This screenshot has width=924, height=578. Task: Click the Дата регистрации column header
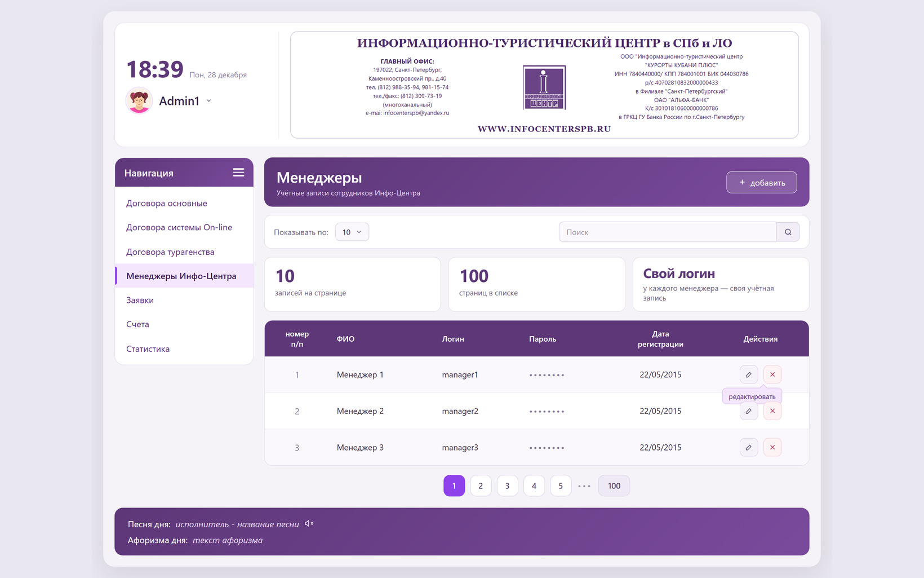click(660, 339)
